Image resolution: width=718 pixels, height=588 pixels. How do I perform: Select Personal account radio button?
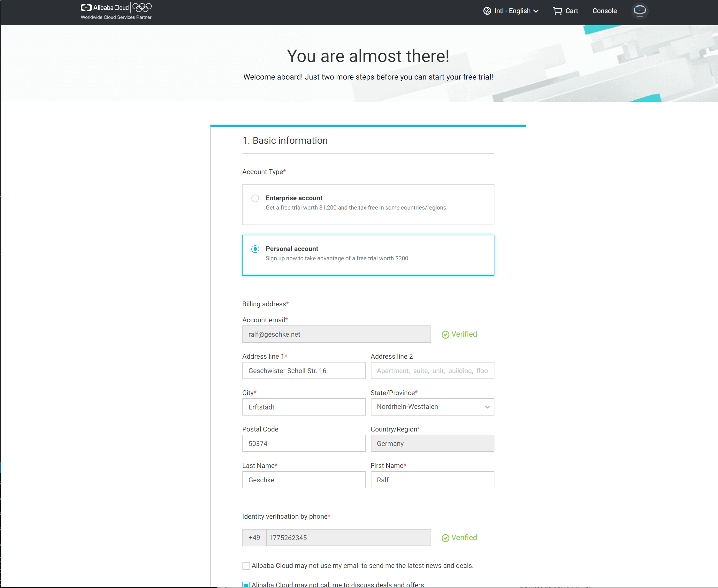click(255, 249)
